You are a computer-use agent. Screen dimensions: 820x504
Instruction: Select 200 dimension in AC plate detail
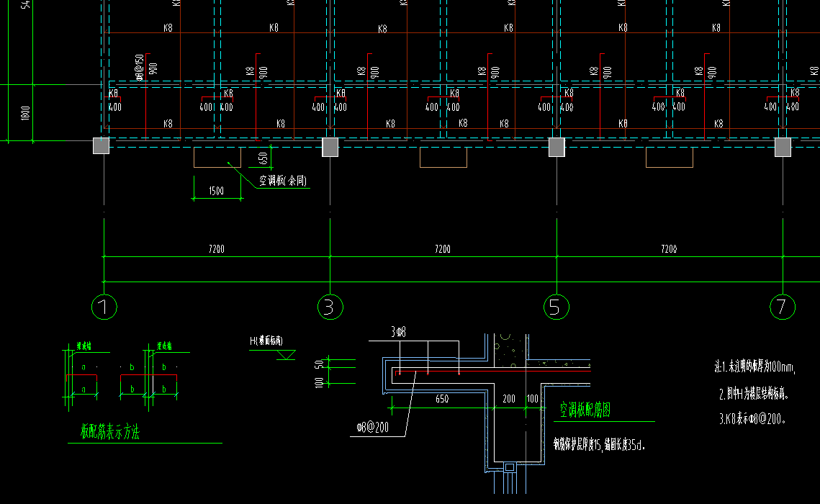click(x=509, y=399)
